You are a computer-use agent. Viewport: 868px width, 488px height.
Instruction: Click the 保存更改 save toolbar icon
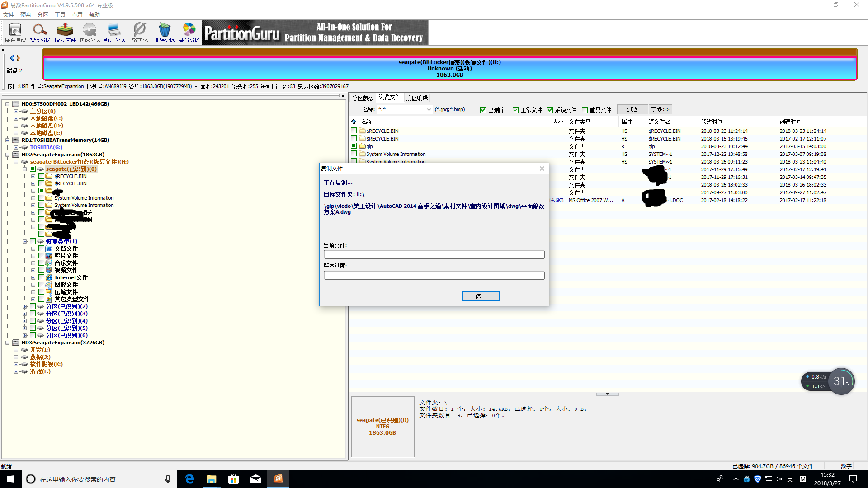(x=15, y=33)
